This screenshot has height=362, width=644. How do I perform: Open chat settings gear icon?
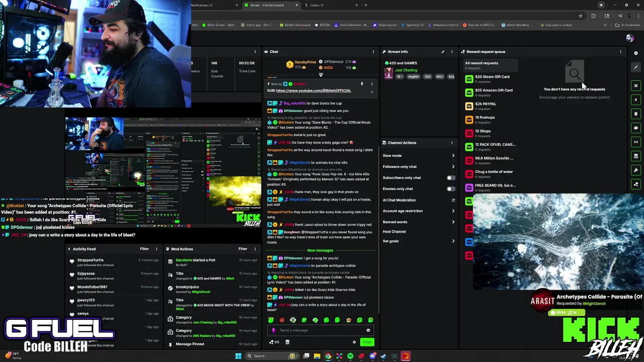[354, 342]
